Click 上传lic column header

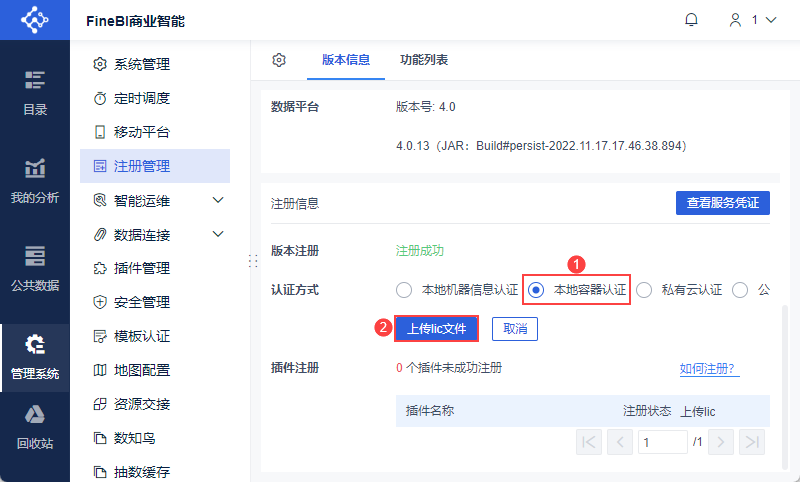[698, 411]
